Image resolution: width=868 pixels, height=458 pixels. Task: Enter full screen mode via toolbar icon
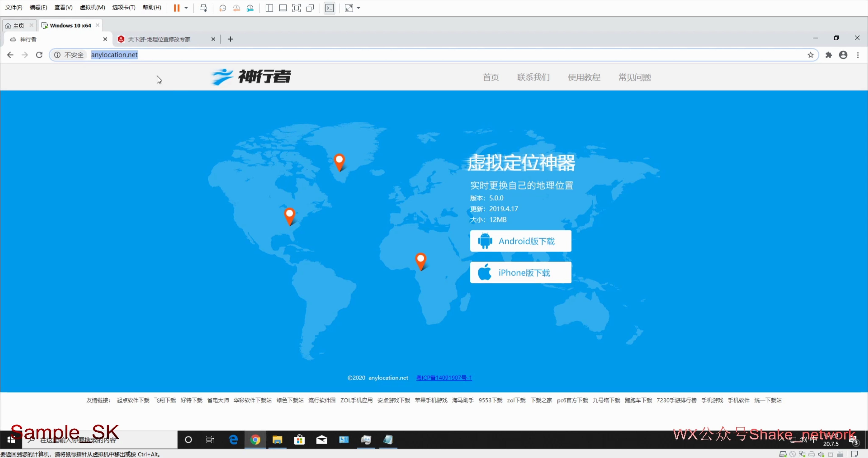[x=296, y=8]
